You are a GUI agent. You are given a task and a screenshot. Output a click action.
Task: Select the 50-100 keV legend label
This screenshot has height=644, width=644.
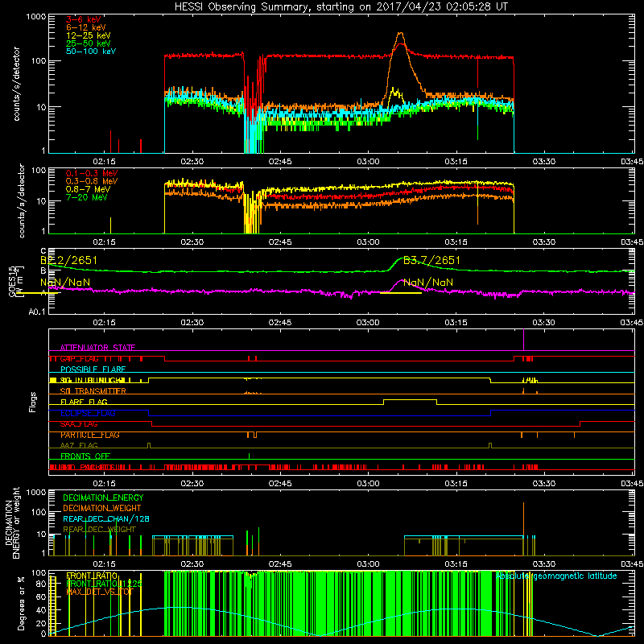[x=91, y=52]
